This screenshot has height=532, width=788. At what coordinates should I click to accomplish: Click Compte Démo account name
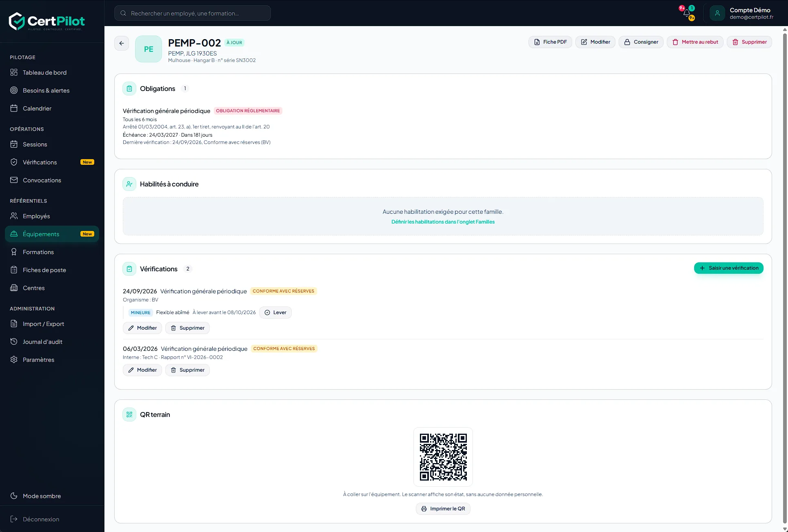click(x=750, y=10)
